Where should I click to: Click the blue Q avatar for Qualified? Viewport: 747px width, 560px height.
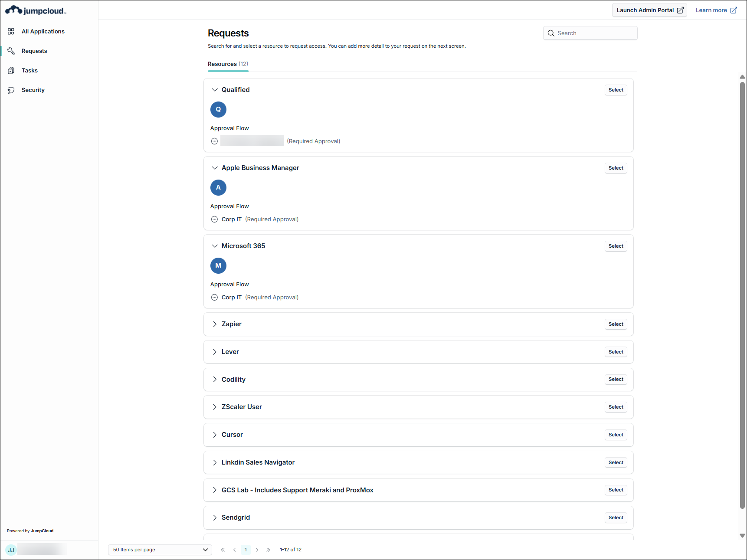pos(218,109)
